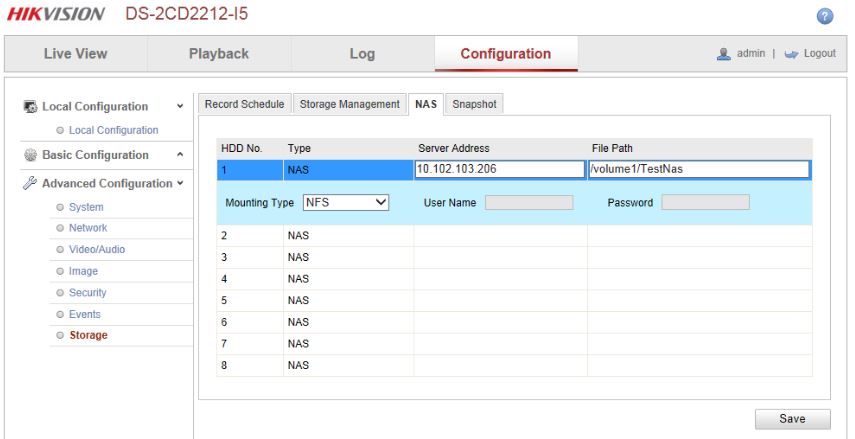This screenshot has width=855, height=439.
Task: Collapse the Local Configuration section chevron
Action: coord(180,107)
